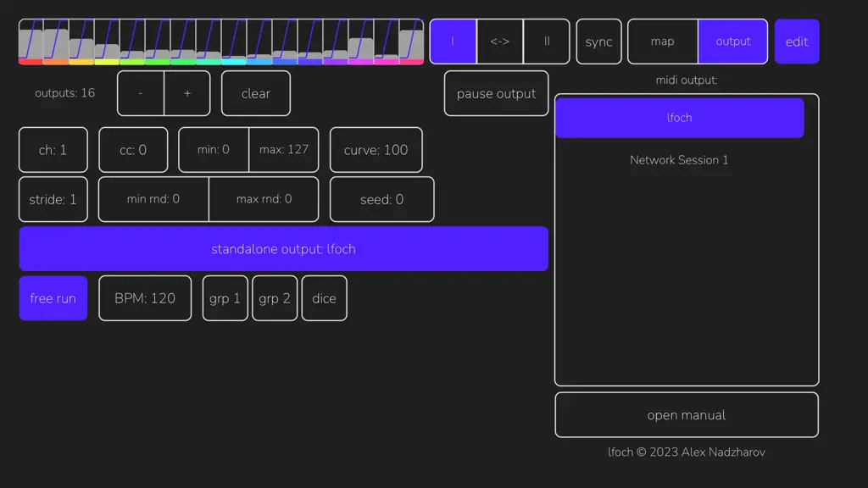Screen dimensions: 868x488
Task: Open the manual
Action: 687,415
